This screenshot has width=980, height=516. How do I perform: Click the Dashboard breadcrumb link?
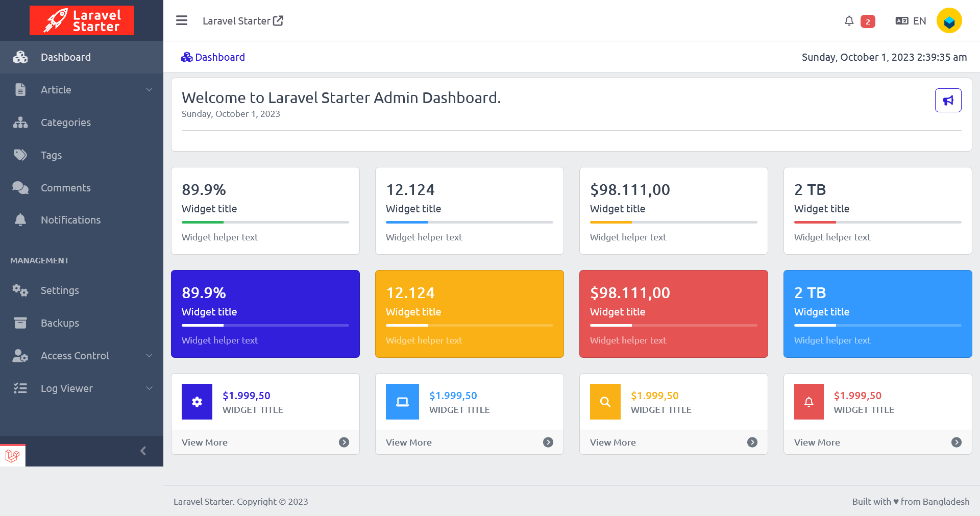click(x=220, y=57)
